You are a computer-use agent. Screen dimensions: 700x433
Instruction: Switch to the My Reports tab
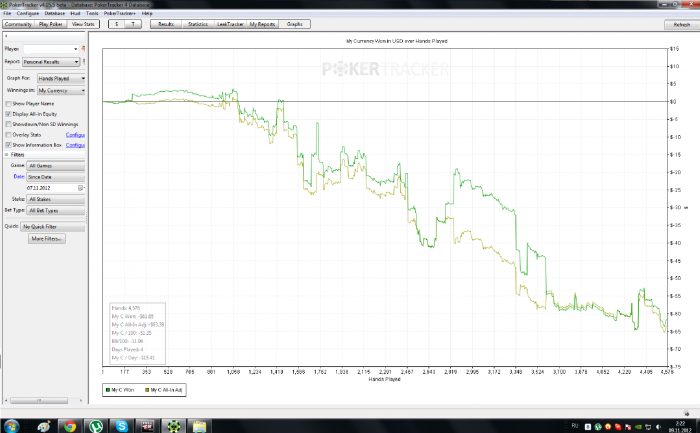coord(262,24)
